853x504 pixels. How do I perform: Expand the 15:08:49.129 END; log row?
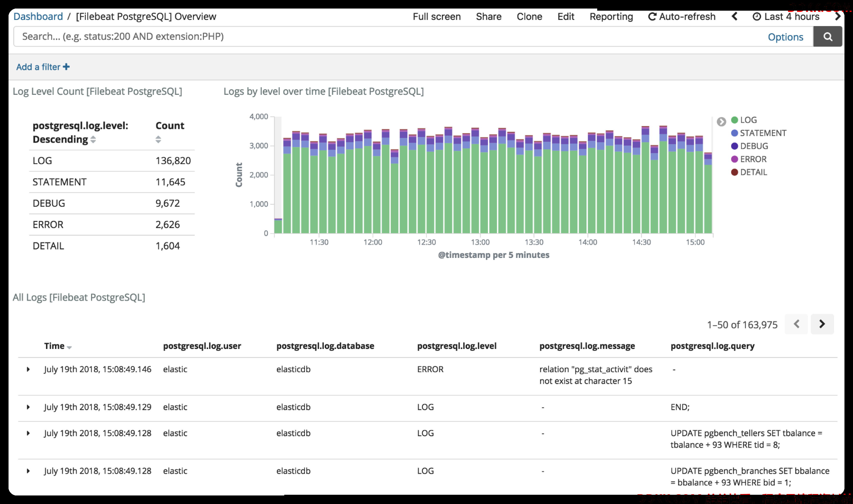28,407
